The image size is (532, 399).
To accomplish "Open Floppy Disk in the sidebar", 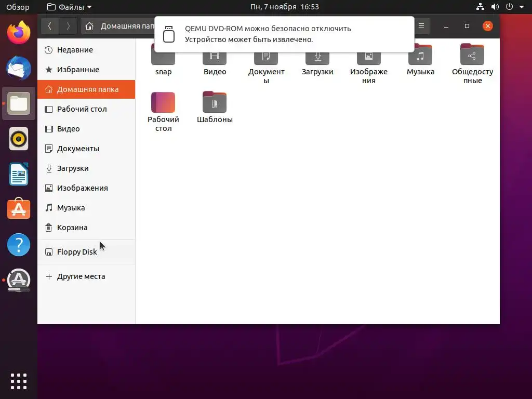I will coord(86,252).
